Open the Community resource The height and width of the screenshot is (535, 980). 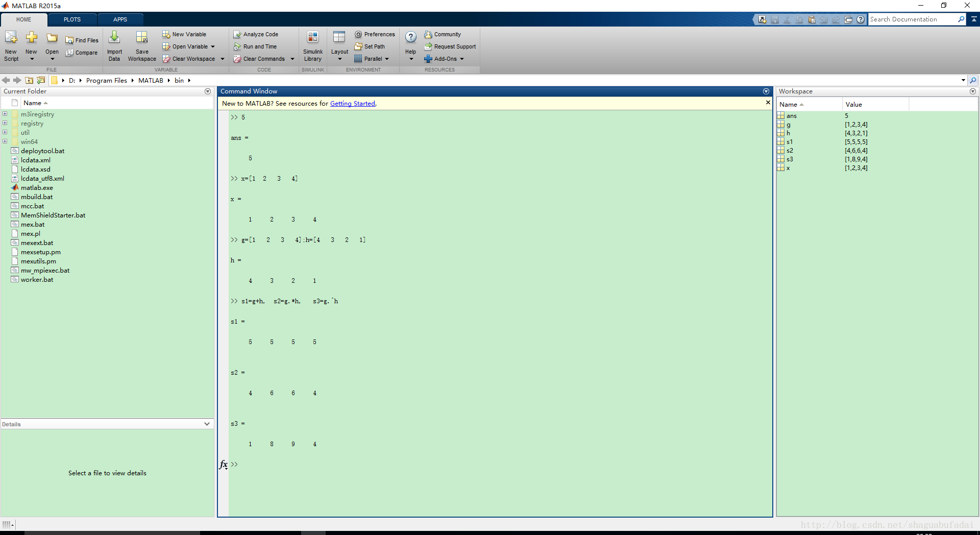[x=443, y=34]
